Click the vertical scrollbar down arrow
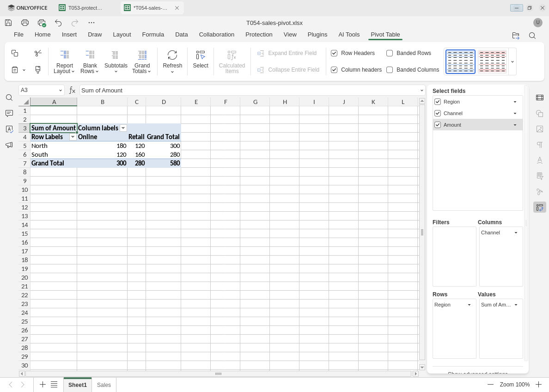 (422, 367)
